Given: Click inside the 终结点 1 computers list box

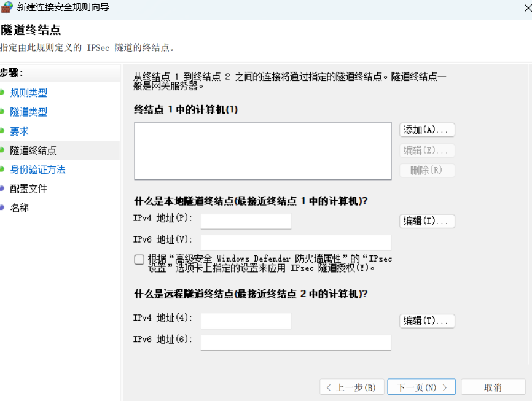Looking at the screenshot, I should pos(263,151).
